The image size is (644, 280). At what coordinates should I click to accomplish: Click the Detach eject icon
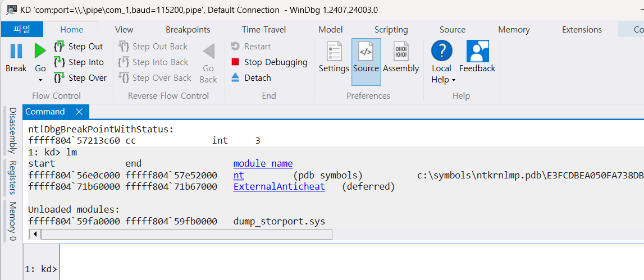click(235, 77)
